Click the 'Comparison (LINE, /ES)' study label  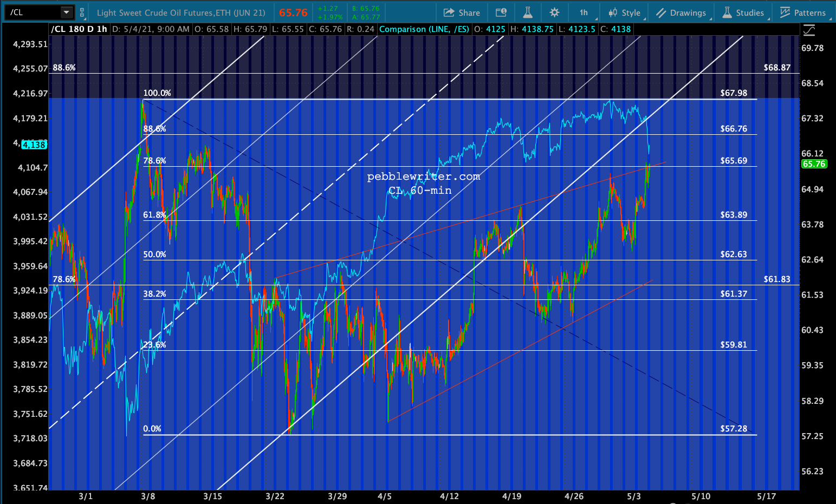424,29
